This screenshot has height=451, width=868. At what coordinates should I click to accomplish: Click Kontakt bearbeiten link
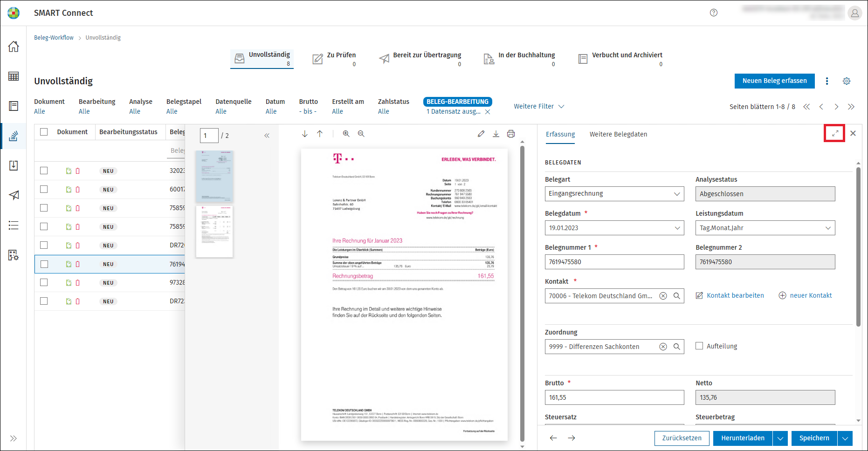(x=730, y=295)
